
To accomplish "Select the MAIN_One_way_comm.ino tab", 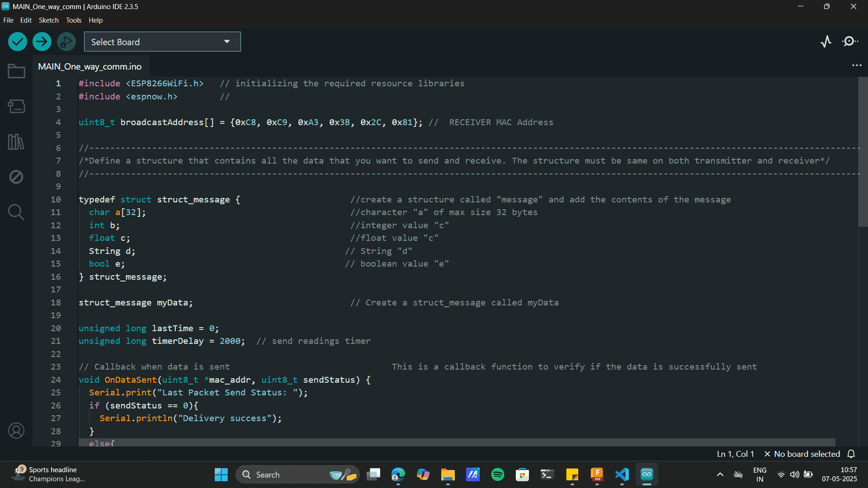I will tap(90, 66).
